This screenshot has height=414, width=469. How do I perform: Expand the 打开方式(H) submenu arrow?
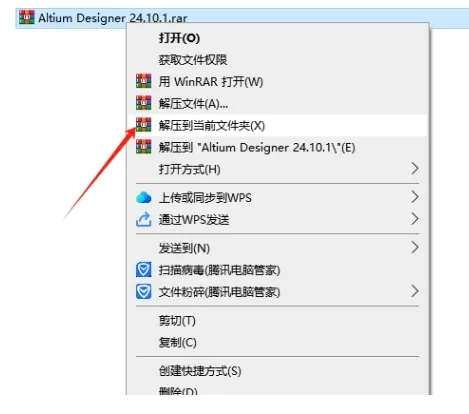(x=414, y=169)
